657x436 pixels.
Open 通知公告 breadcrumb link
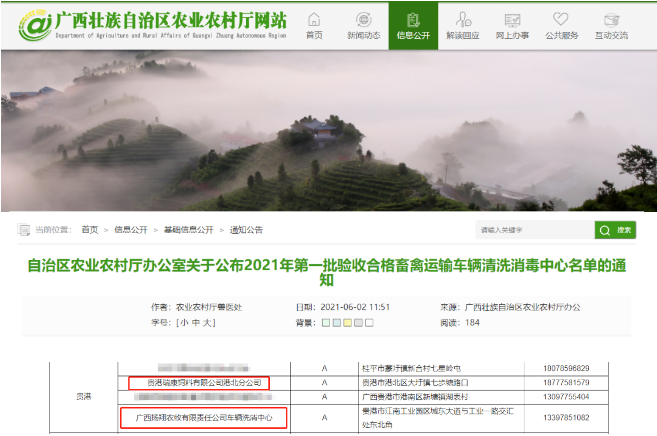tap(246, 230)
